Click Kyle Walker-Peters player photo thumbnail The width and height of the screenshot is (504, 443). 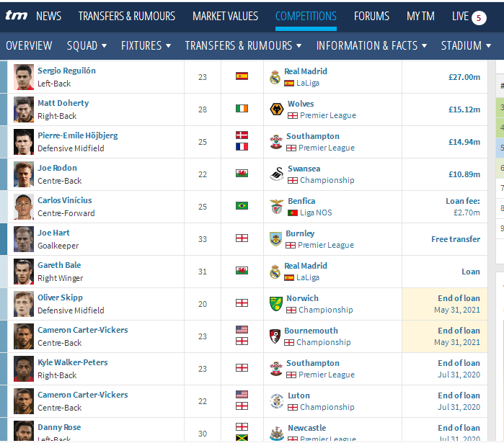[x=24, y=369]
